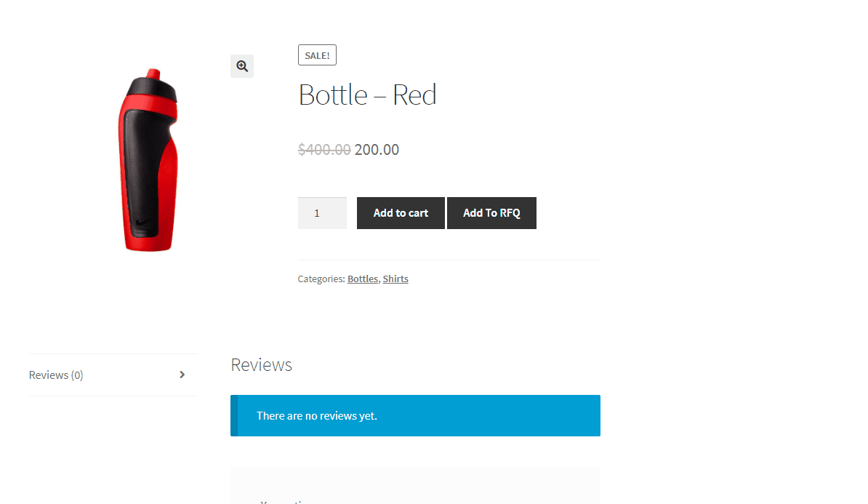
Task: Select the Reviews (0) tab
Action: [x=56, y=375]
